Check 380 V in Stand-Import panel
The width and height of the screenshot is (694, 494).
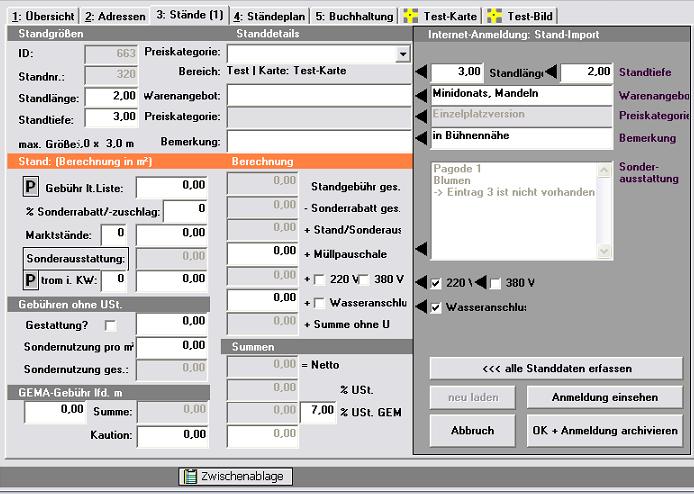(495, 283)
